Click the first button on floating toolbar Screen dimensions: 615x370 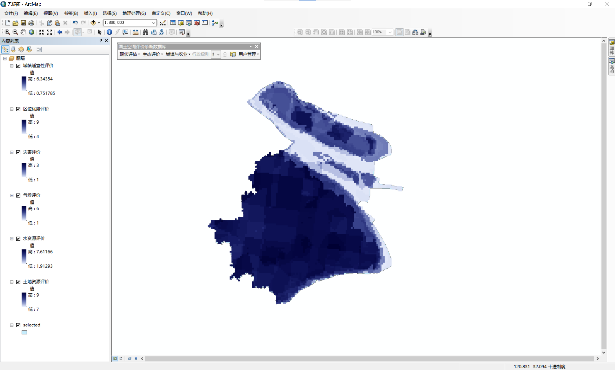click(129, 54)
